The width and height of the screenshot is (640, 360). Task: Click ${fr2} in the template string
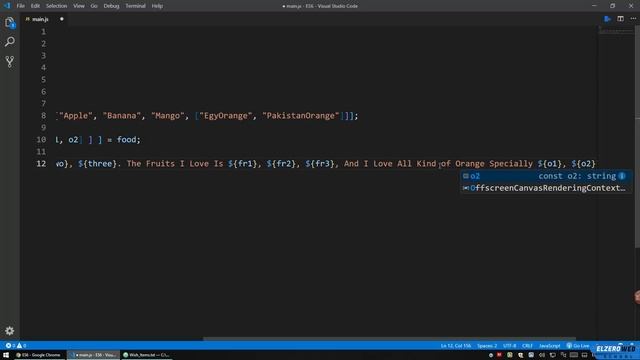tap(281, 164)
